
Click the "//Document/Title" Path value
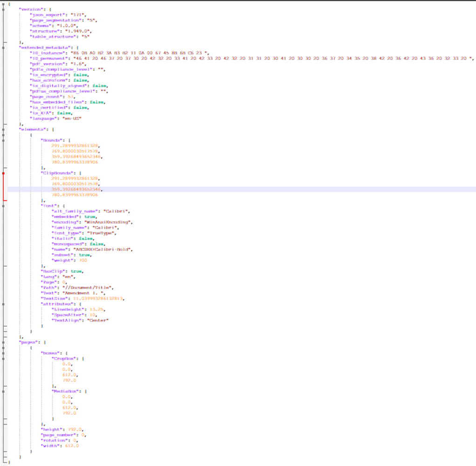[x=87, y=288]
